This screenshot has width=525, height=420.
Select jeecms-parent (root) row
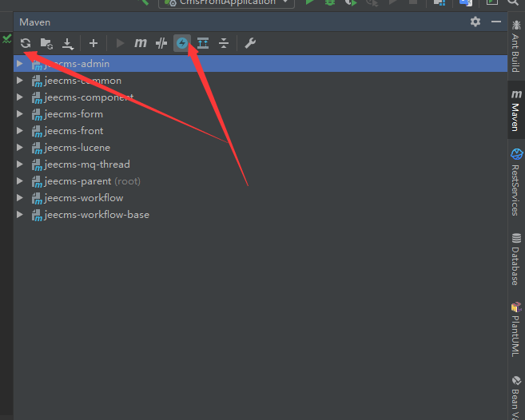click(x=261, y=181)
